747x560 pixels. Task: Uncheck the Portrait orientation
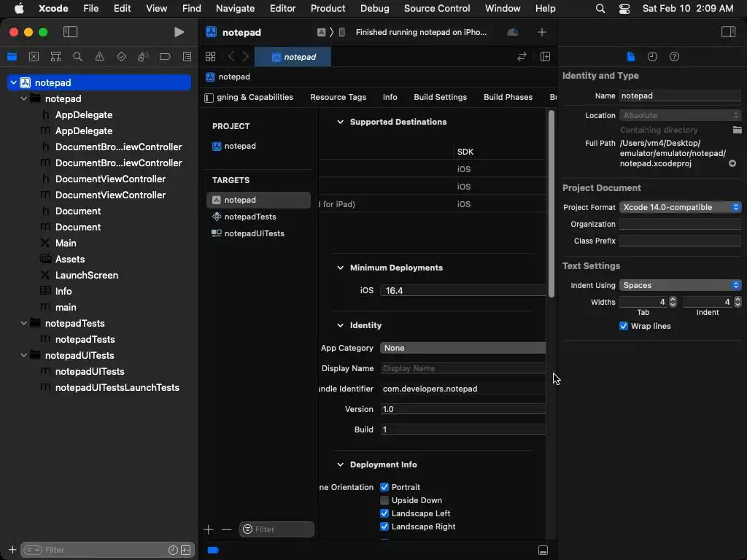tap(384, 486)
